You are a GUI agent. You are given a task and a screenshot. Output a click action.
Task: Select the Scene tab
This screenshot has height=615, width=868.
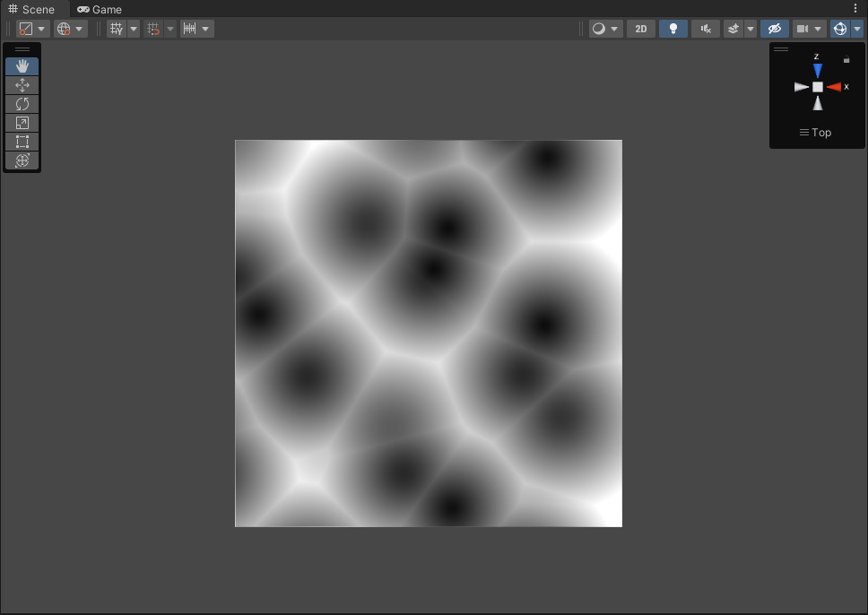31,9
